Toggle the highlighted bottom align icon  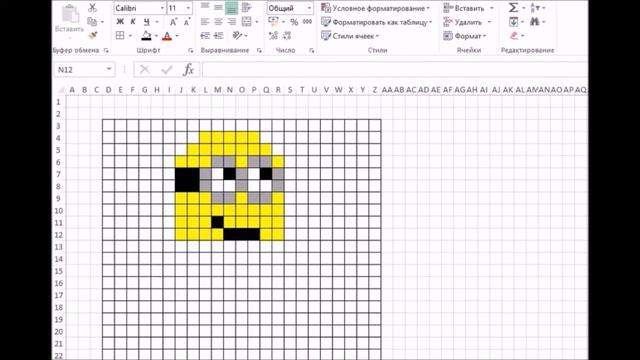(231, 7)
